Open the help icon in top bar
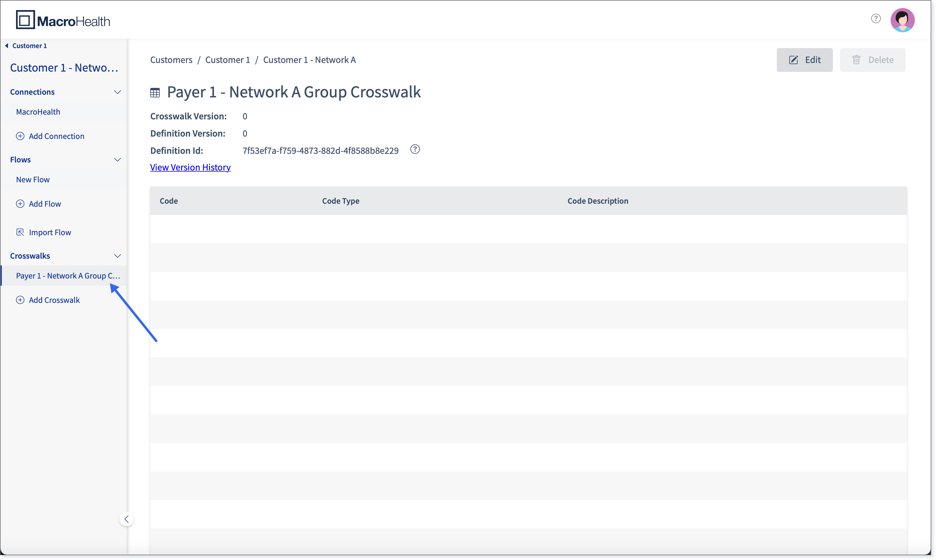This screenshot has width=936, height=560. (876, 18)
